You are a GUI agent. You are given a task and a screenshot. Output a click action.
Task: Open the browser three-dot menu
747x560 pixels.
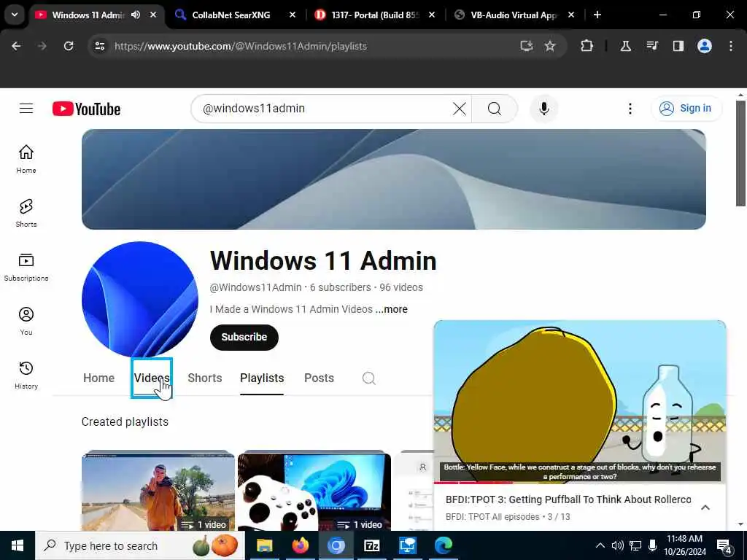[731, 46]
